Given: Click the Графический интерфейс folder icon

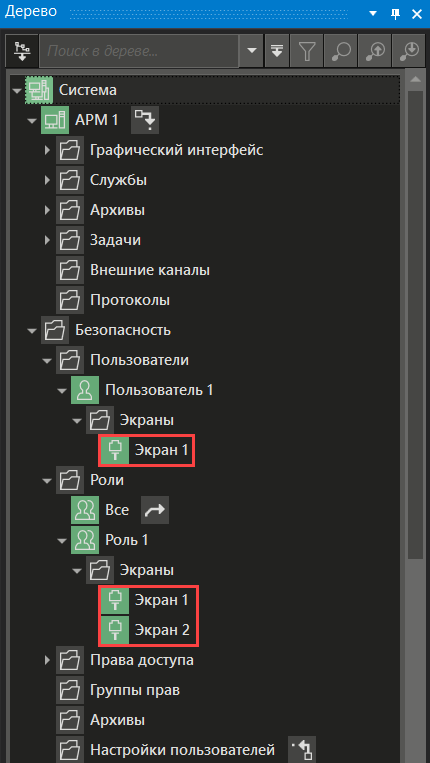Looking at the screenshot, I should 70,150.
